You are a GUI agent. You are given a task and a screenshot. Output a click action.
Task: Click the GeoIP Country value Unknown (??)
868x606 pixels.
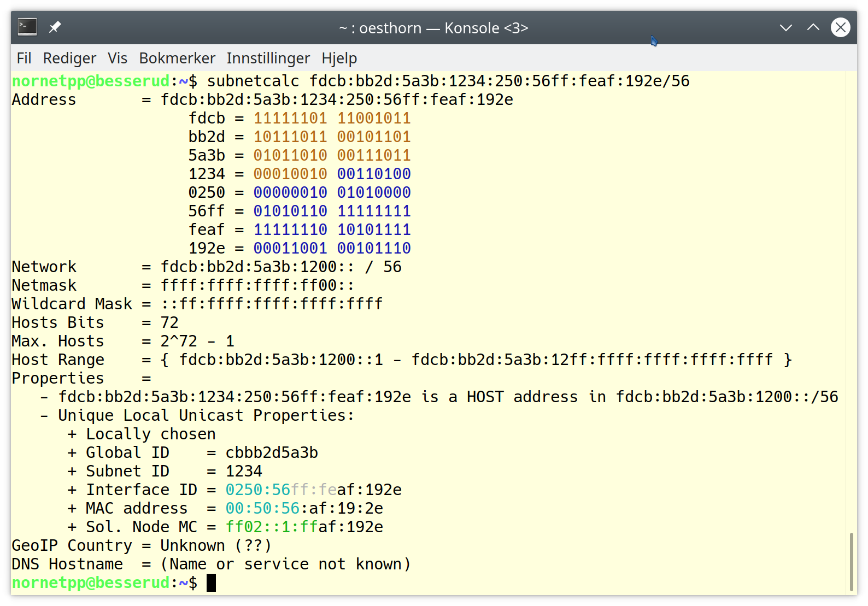click(x=216, y=545)
